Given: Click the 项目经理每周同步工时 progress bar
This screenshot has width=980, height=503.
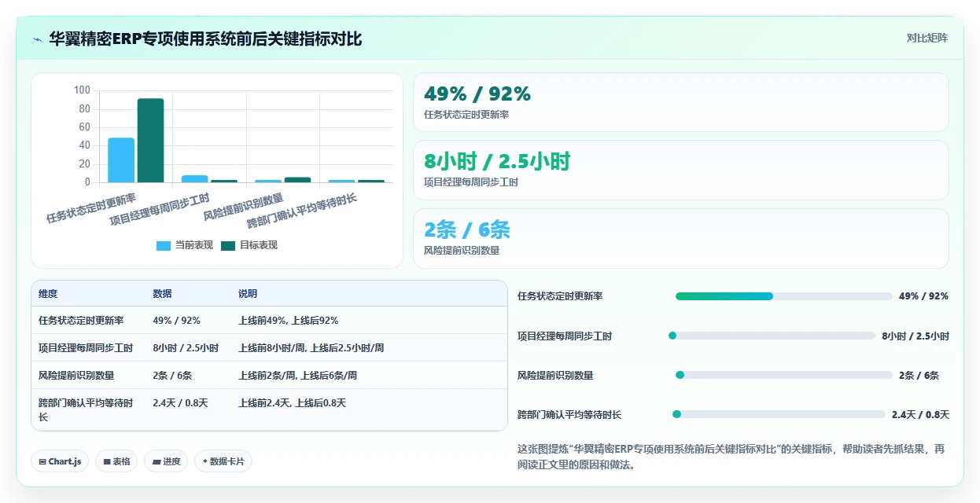Looking at the screenshot, I should coord(772,336).
